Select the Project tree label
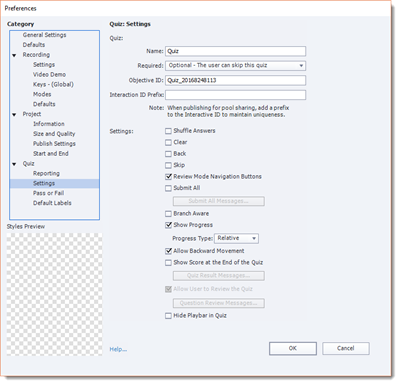This screenshot has width=399, height=384. tap(32, 114)
